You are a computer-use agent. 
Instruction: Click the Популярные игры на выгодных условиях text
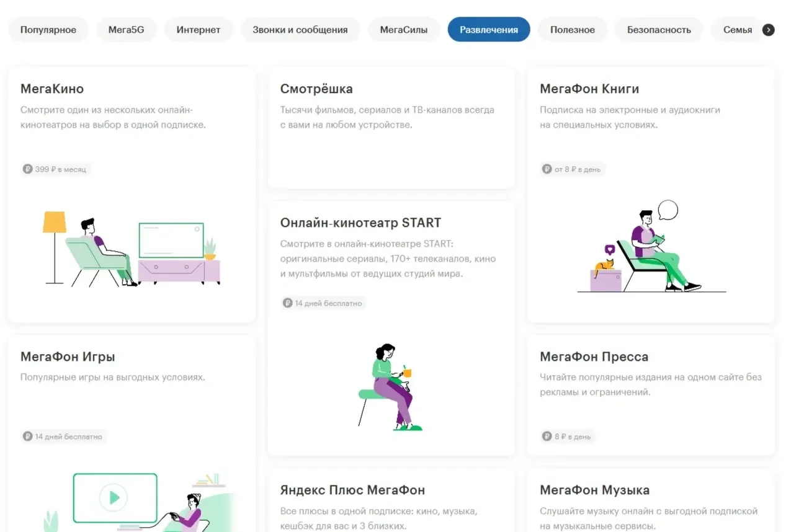point(113,377)
